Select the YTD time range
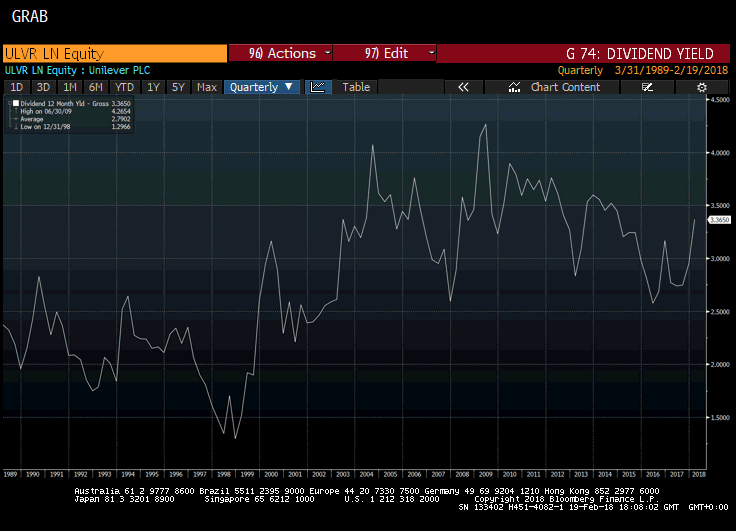The width and height of the screenshot is (736, 531). coord(123,87)
